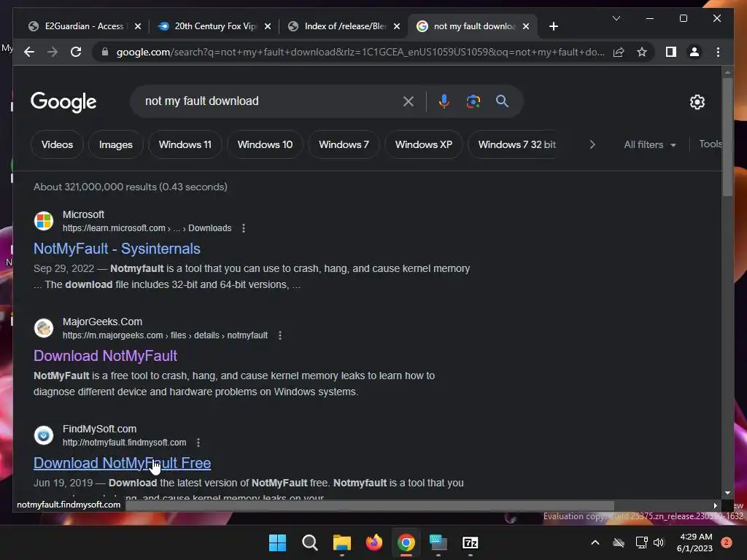Screen dimensions: 747x560
Task: Click the MajorGeeks result favicon
Action: click(44, 328)
